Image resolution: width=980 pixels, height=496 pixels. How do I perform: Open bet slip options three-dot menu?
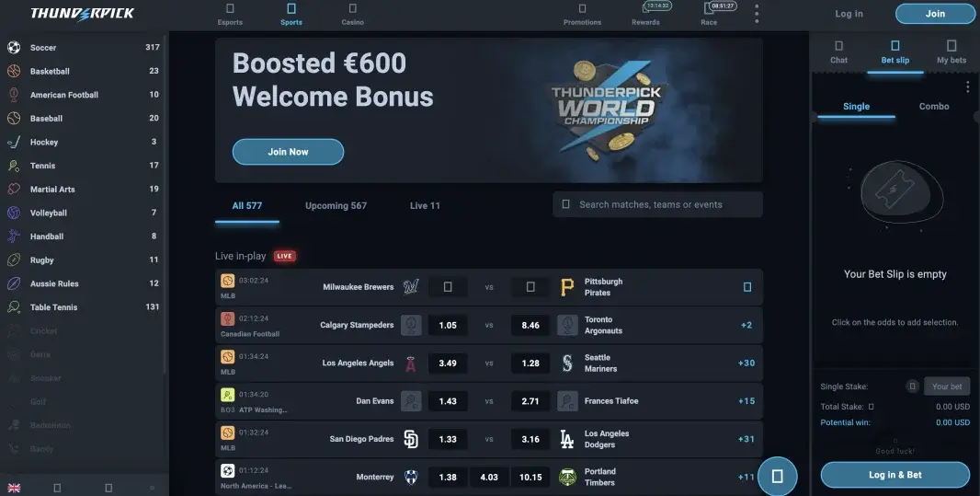tap(968, 87)
